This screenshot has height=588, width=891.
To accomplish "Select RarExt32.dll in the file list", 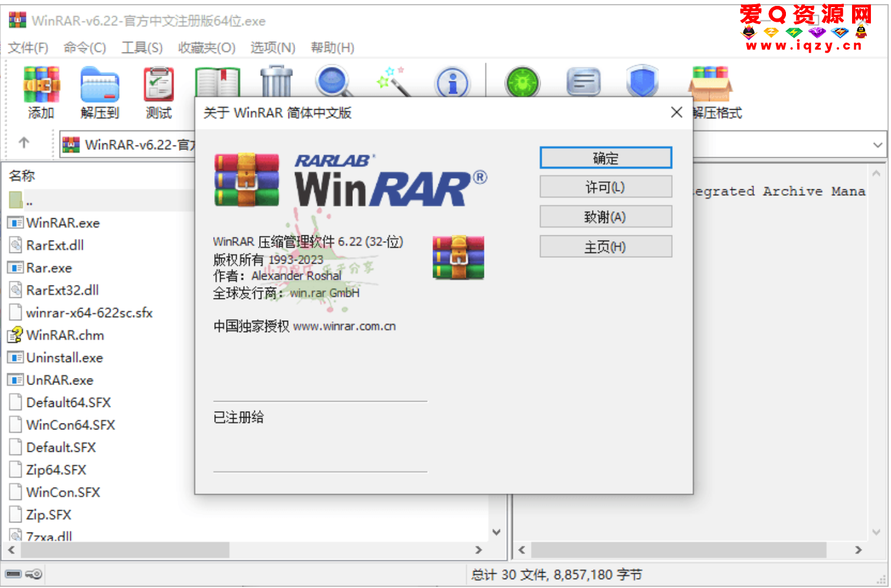I will (63, 290).
